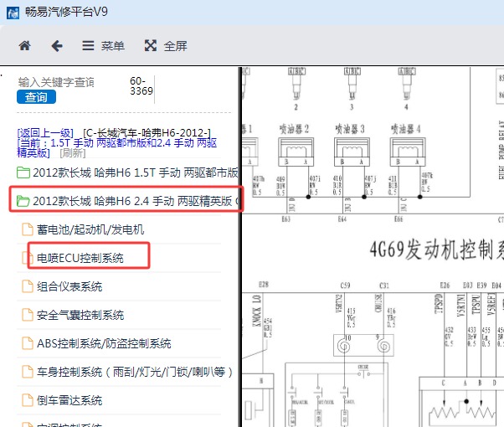Image resolution: width=504 pixels, height=427 pixels.
Task: Click file icon beside 倒车雷达系统
Action: point(28,400)
